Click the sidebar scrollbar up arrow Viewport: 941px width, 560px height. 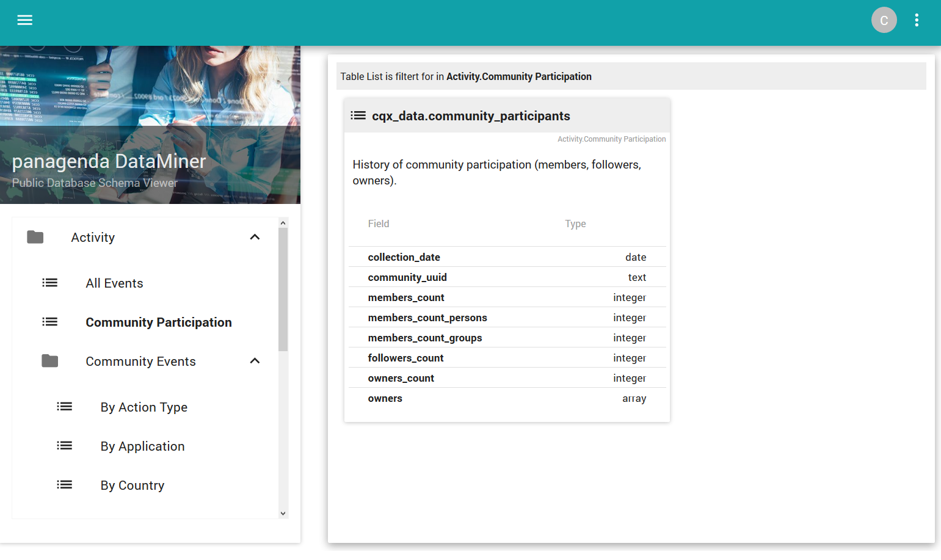pos(283,223)
